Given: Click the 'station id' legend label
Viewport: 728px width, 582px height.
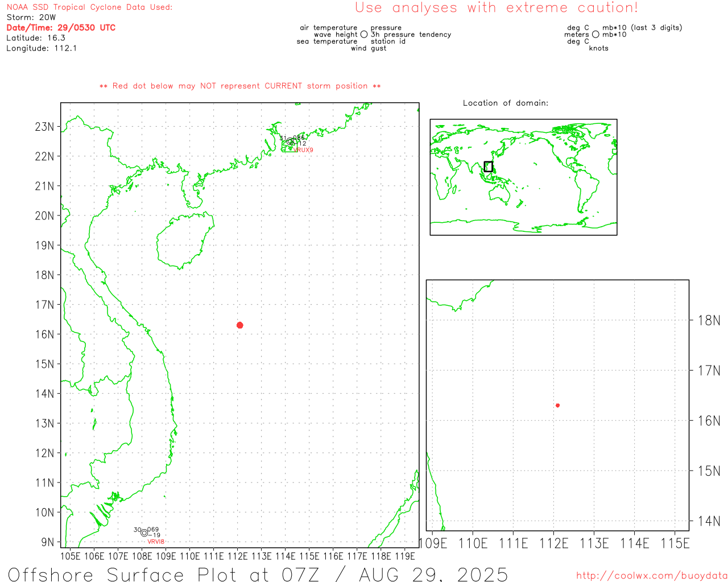Looking at the screenshot, I should tap(388, 41).
